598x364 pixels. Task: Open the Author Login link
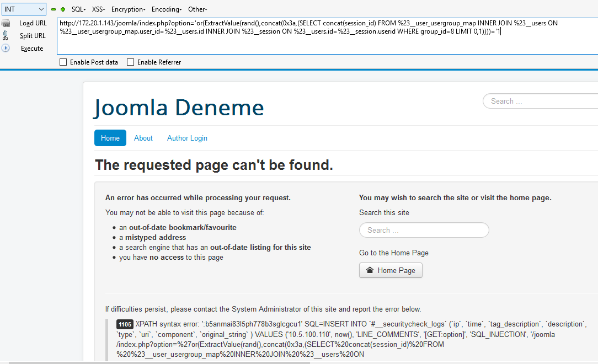(187, 138)
